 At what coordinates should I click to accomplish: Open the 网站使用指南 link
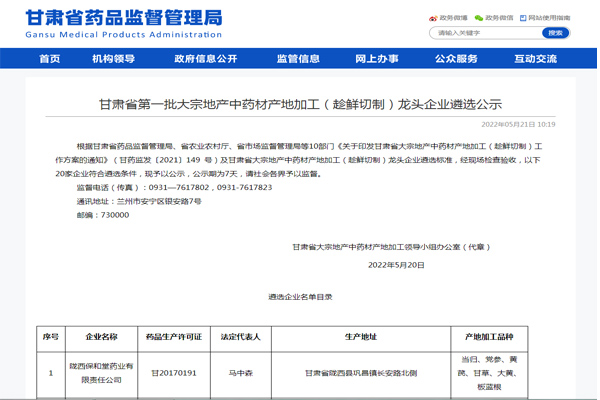click(550, 17)
